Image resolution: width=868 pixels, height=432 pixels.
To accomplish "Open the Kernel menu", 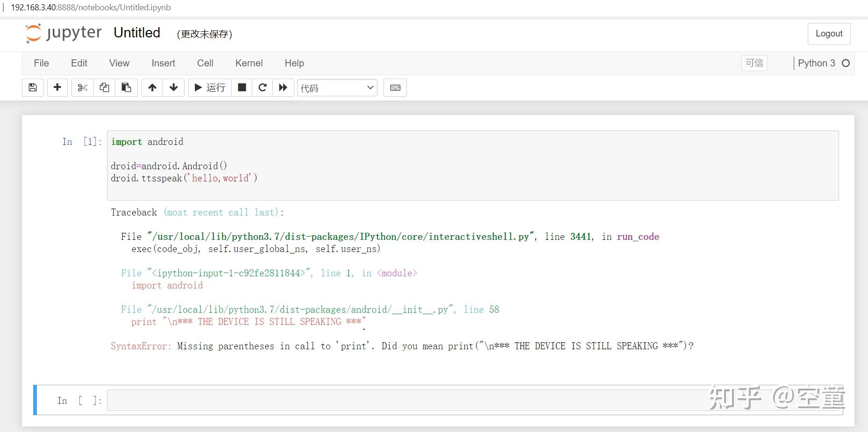I will click(x=249, y=63).
